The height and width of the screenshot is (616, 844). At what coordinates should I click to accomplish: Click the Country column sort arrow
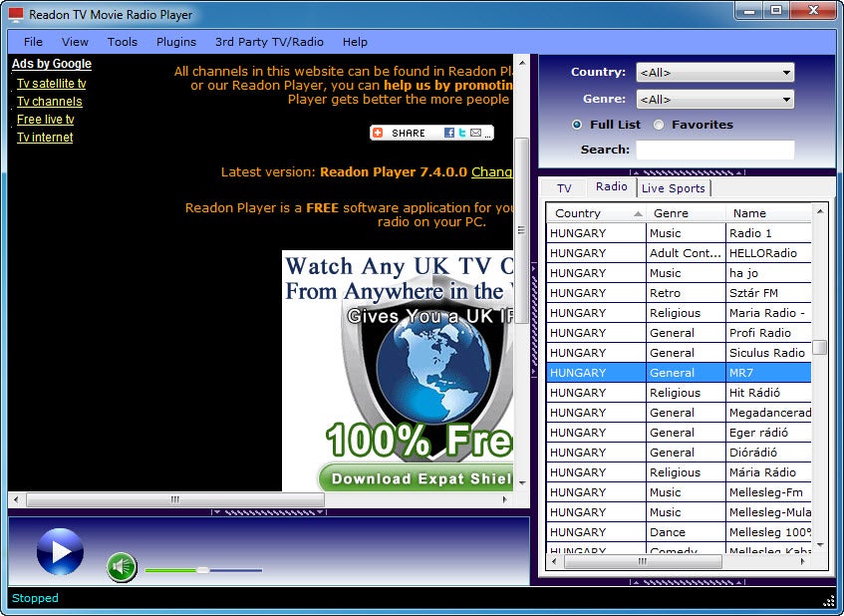tap(638, 213)
